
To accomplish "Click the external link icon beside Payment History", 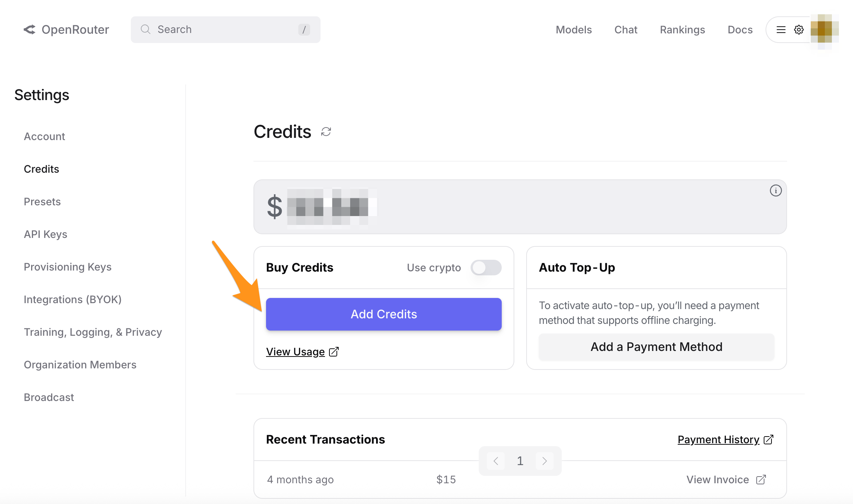I will click(x=769, y=440).
